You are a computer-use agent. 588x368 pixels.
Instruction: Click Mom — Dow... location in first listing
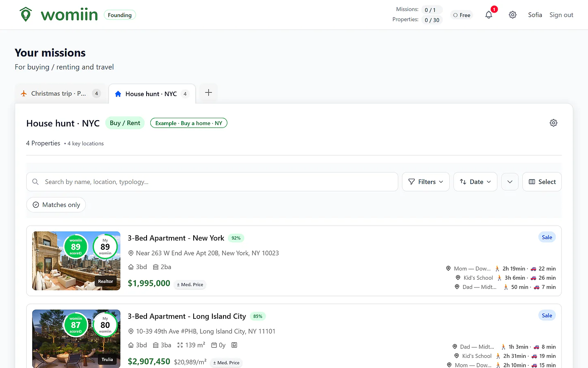tap(472, 269)
